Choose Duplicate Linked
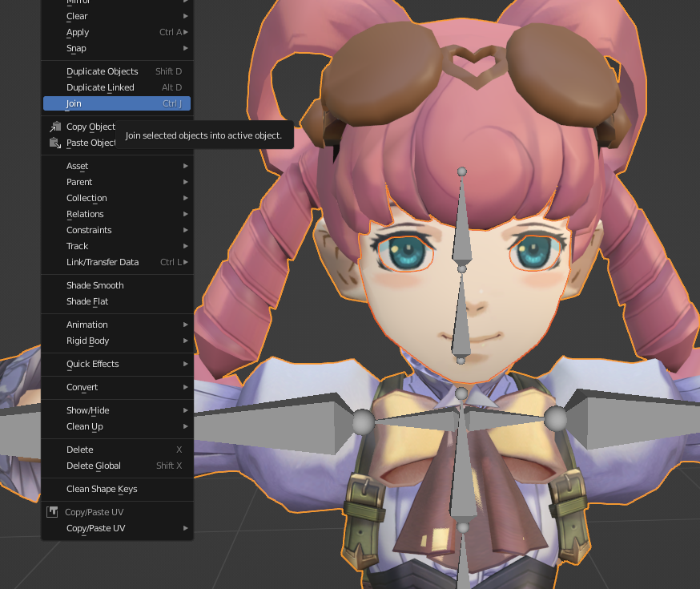The image size is (700, 589). 117,87
